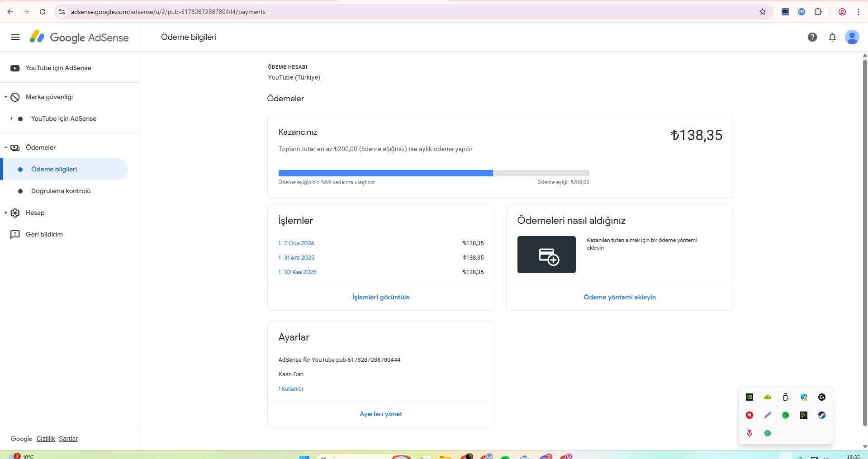Open the Gizlilik footer link
Viewport: 868px width, 459px height.
[x=46, y=439]
